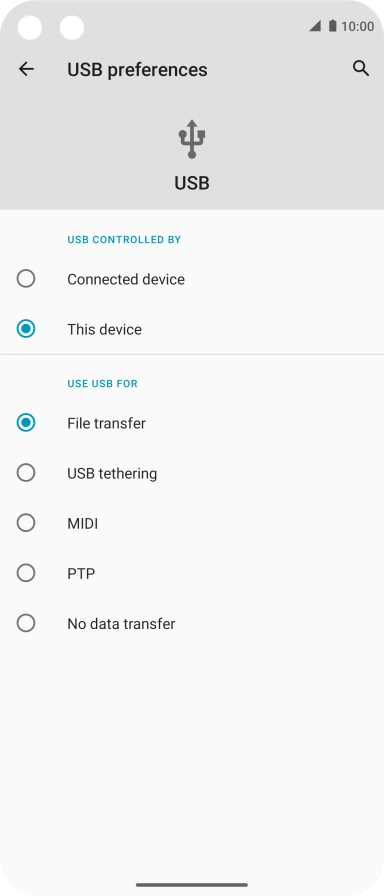
Task: Tap the cellular signal icon
Action: 315,26
